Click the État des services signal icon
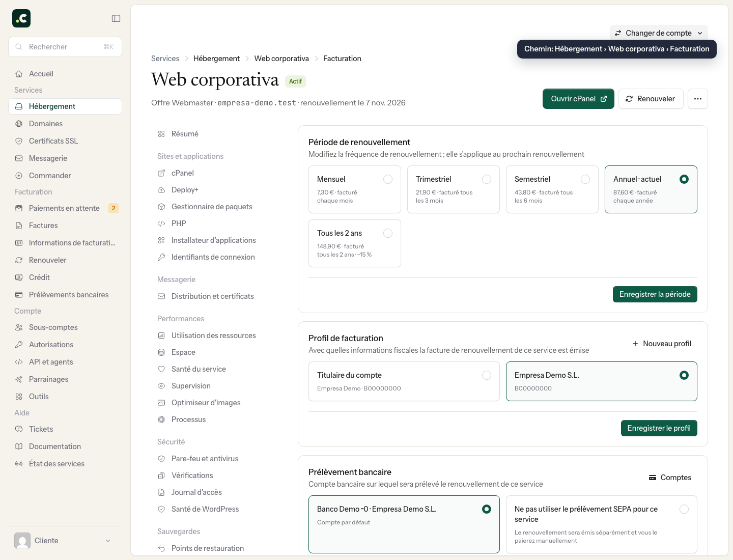This screenshot has height=560, width=733. (x=19, y=464)
